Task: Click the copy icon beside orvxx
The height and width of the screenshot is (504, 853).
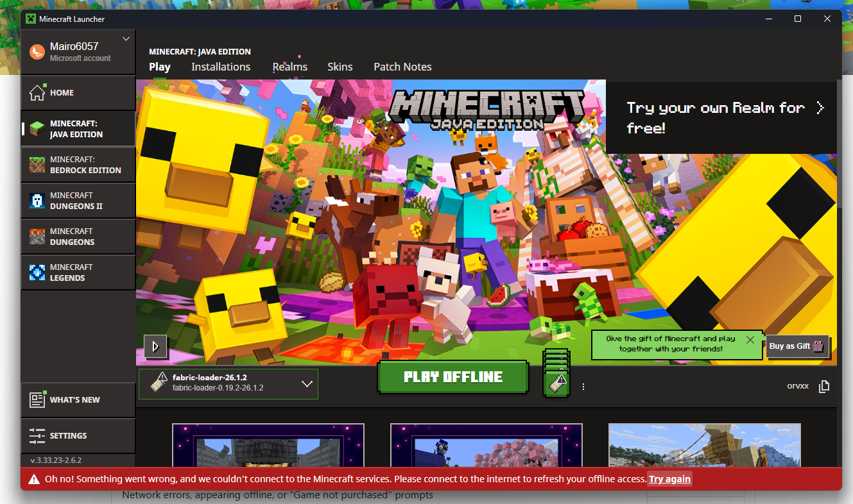Action: click(x=824, y=386)
